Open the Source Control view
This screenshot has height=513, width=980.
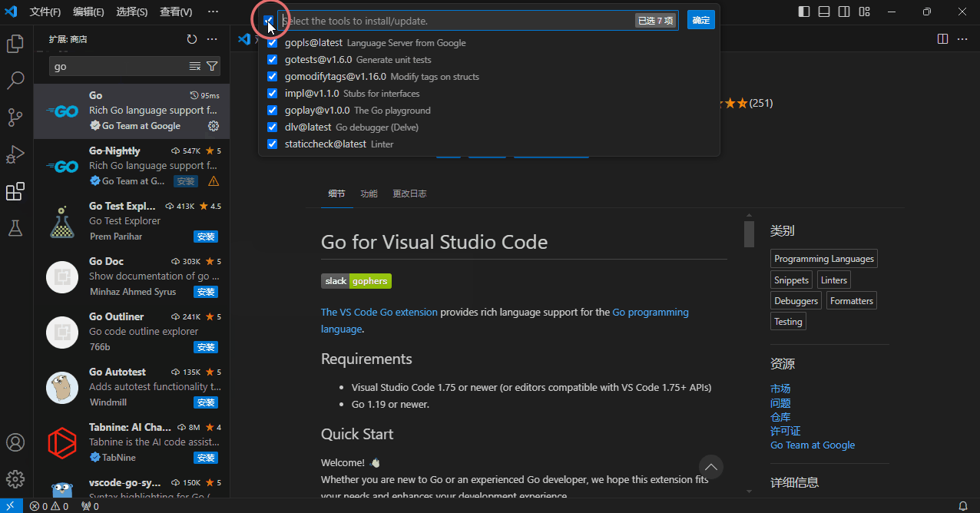(x=15, y=117)
